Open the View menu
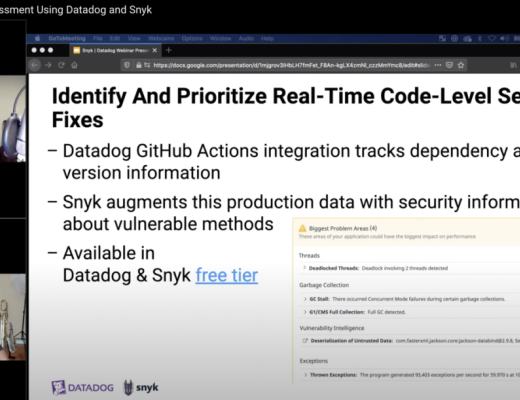 tap(134, 38)
